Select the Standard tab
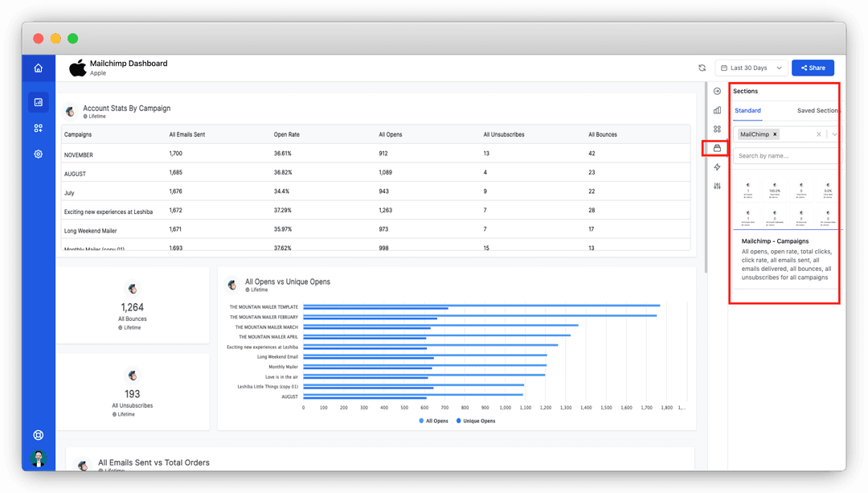Image resolution: width=868 pixels, height=493 pixels. click(748, 111)
